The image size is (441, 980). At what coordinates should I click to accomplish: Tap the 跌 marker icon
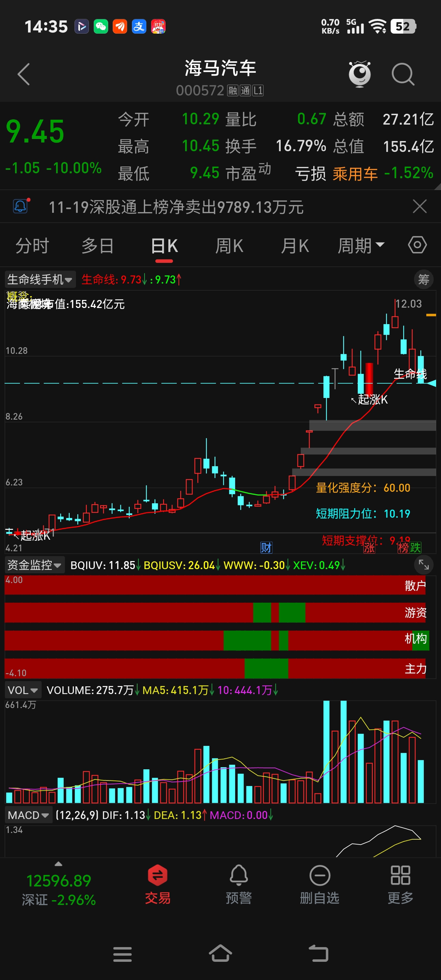[x=415, y=548]
